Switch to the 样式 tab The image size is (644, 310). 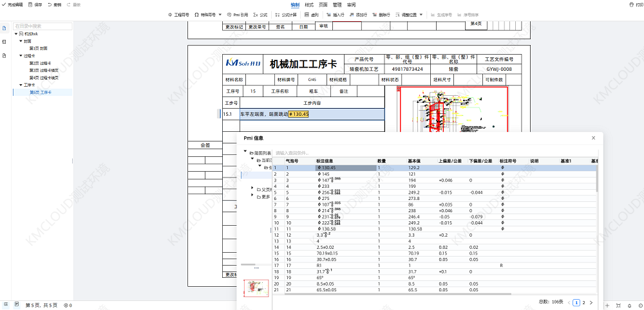[309, 5]
